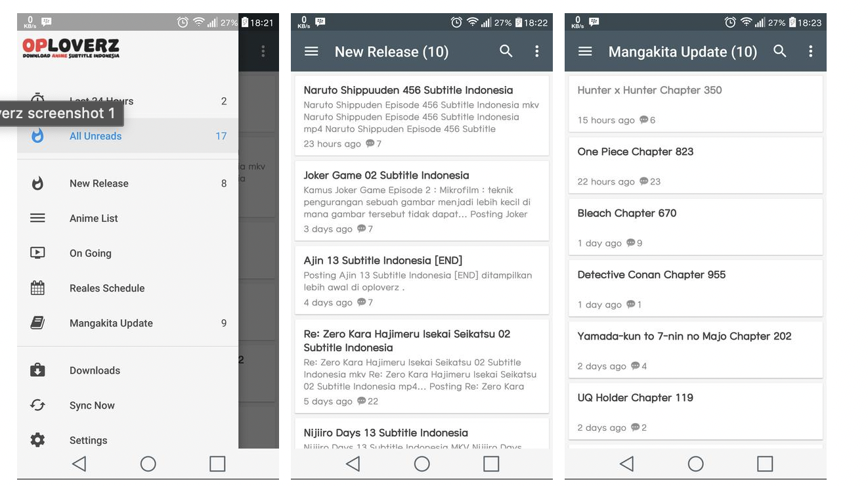Viewport: 868px width, 486px height.
Task: Tap Home button on drawer screen
Action: point(148,464)
